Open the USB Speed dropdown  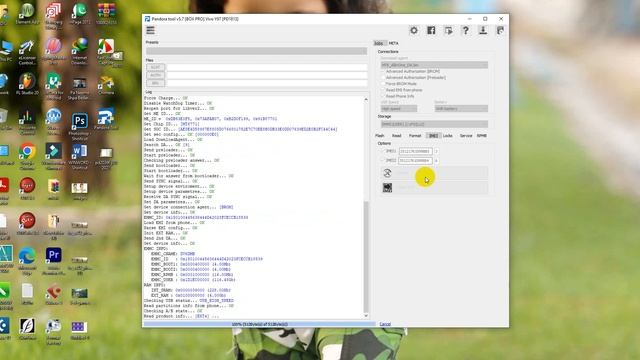pyautogui.click(x=399, y=109)
